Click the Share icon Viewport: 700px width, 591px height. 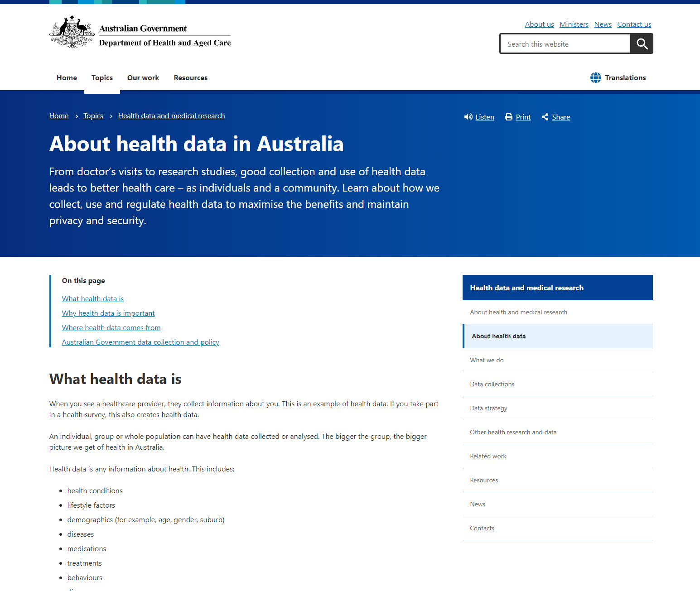545,117
